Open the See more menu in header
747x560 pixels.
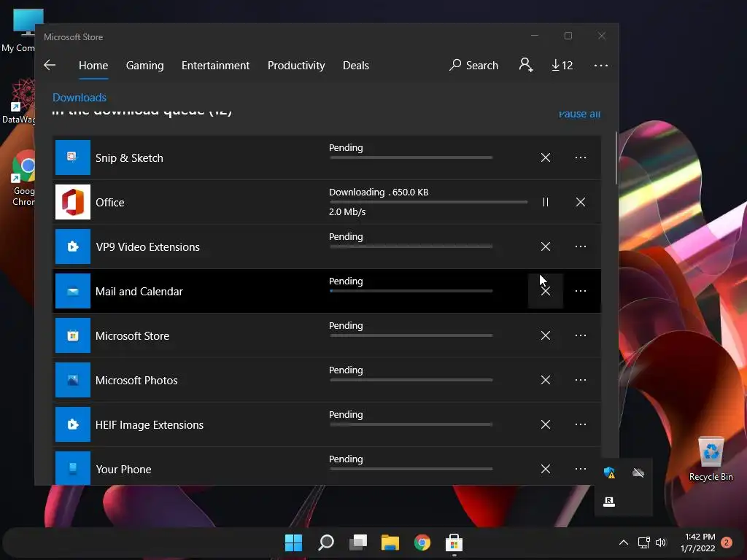click(x=601, y=65)
